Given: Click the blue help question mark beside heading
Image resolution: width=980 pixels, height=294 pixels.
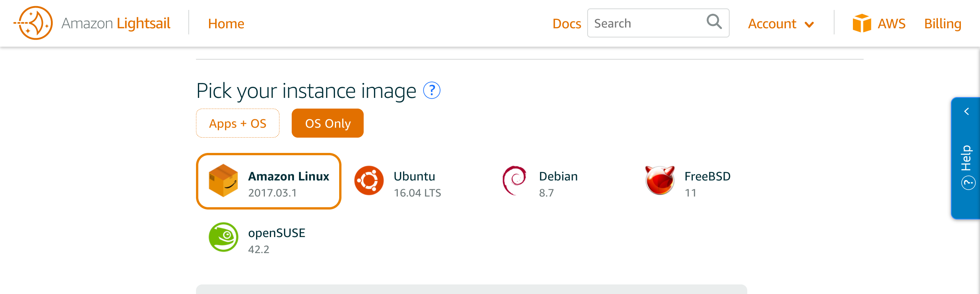Looking at the screenshot, I should (x=431, y=91).
